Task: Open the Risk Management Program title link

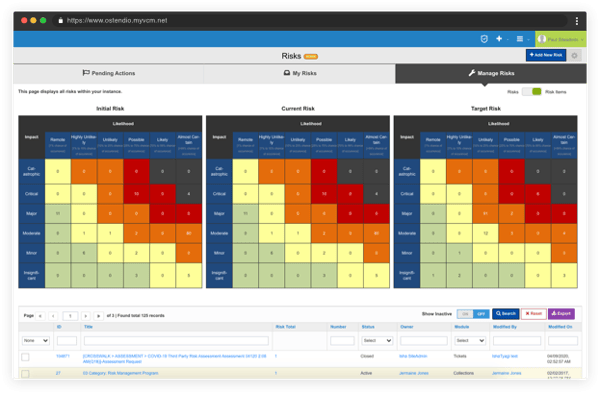Action: pos(121,373)
